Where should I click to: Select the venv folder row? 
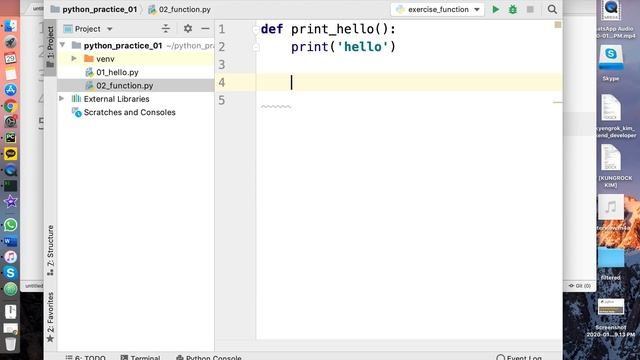tap(136, 59)
